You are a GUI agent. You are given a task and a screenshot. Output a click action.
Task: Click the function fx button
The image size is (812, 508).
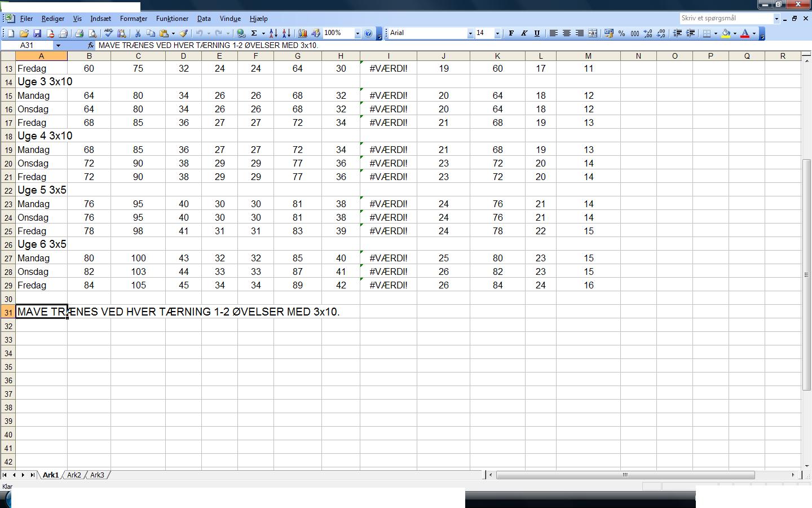coord(91,45)
